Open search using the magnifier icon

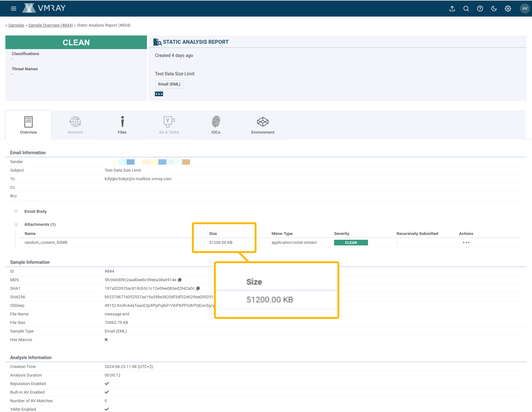[x=466, y=9]
